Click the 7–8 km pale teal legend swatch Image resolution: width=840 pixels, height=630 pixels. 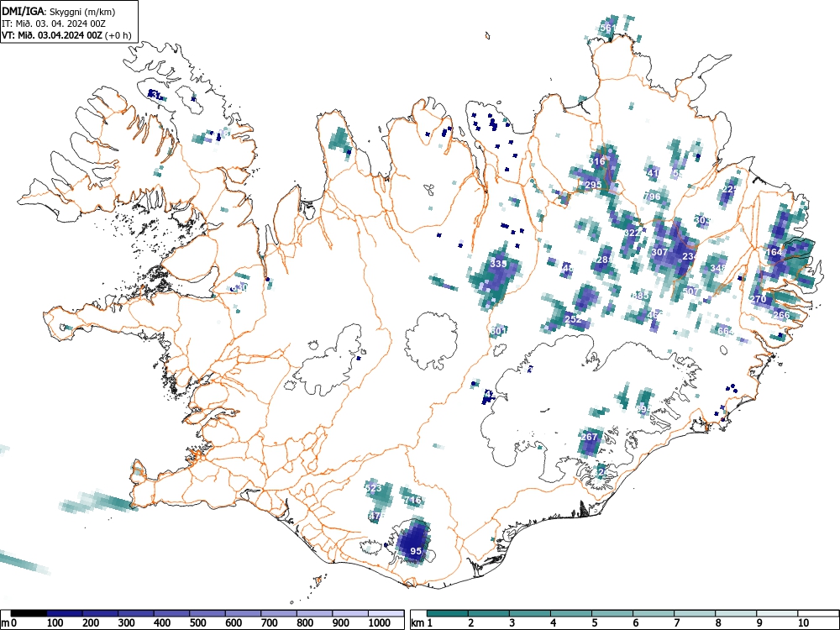click(x=696, y=613)
